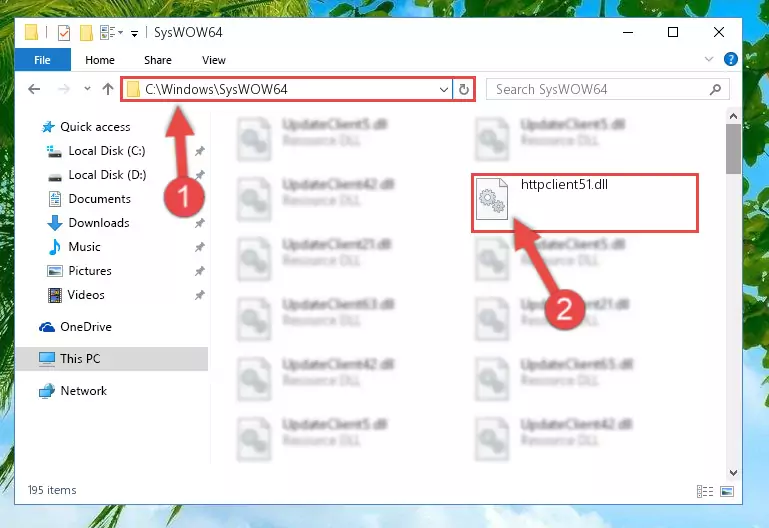
Task: Click the pin icon next to Local Disk (C:)
Action: point(200,151)
